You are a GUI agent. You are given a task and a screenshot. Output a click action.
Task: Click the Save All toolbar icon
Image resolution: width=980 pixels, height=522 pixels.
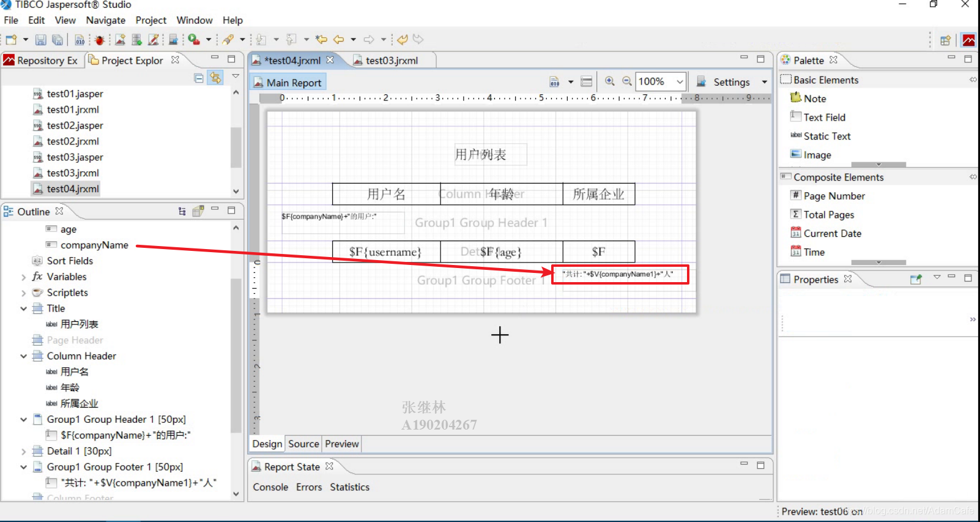tap(57, 40)
